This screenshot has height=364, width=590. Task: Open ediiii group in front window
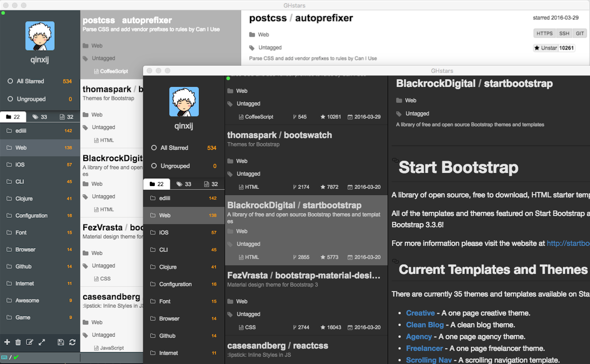(184, 198)
